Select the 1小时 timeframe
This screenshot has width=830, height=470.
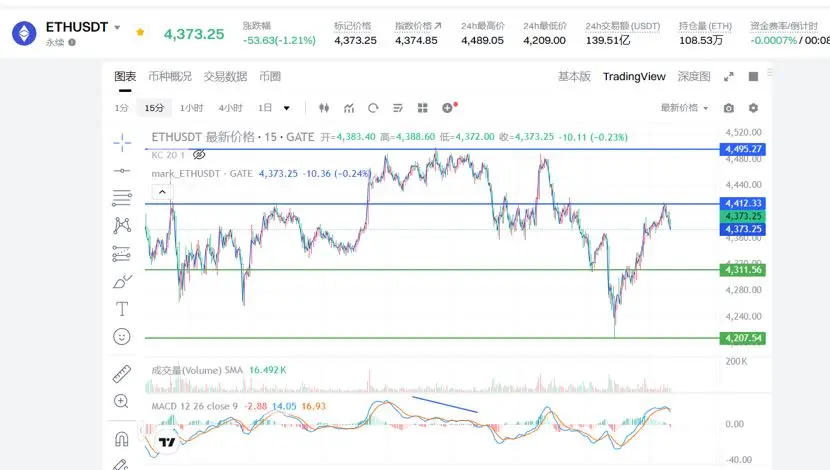[192, 108]
